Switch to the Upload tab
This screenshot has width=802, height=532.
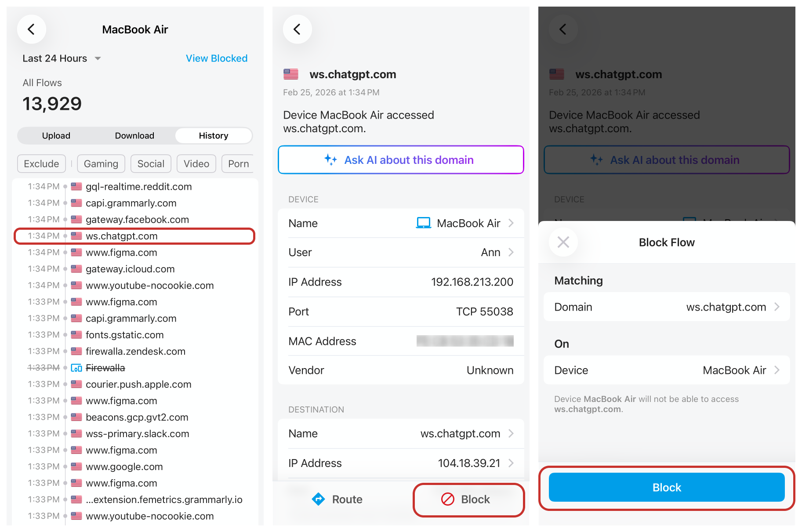pyautogui.click(x=56, y=136)
